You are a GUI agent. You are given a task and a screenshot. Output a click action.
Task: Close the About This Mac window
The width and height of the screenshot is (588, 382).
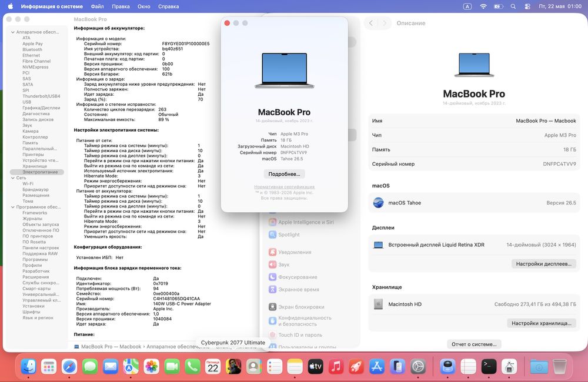pyautogui.click(x=227, y=24)
